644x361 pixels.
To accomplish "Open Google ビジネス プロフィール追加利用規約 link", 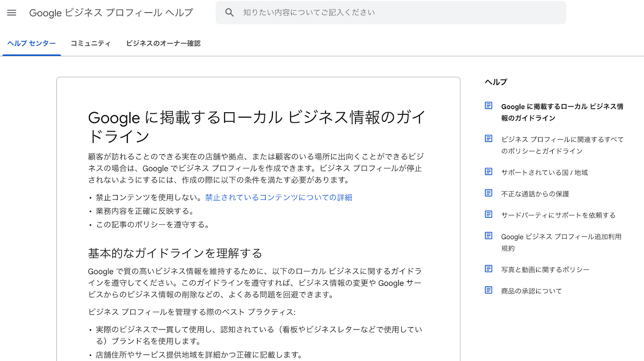I will point(561,242).
